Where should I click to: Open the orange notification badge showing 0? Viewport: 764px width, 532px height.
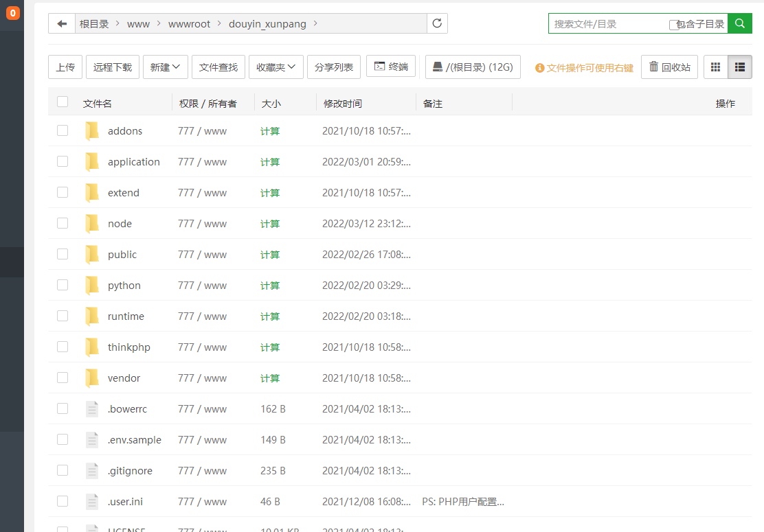[12, 13]
